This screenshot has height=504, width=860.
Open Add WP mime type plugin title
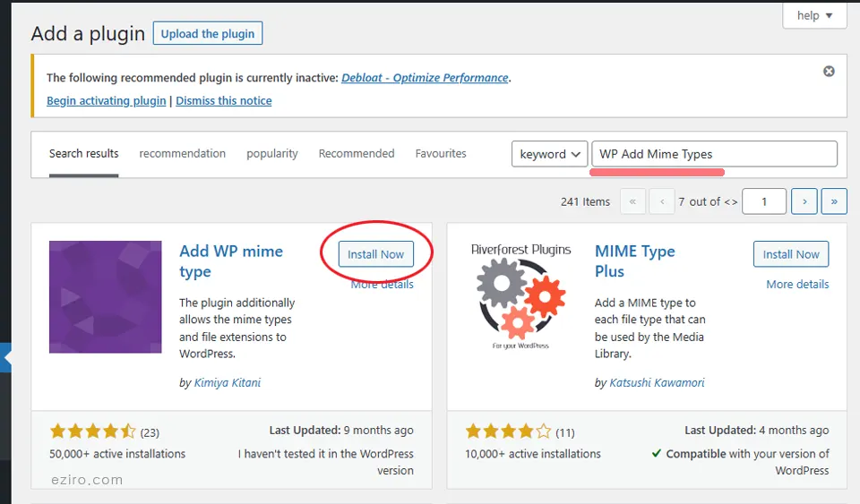(x=231, y=261)
